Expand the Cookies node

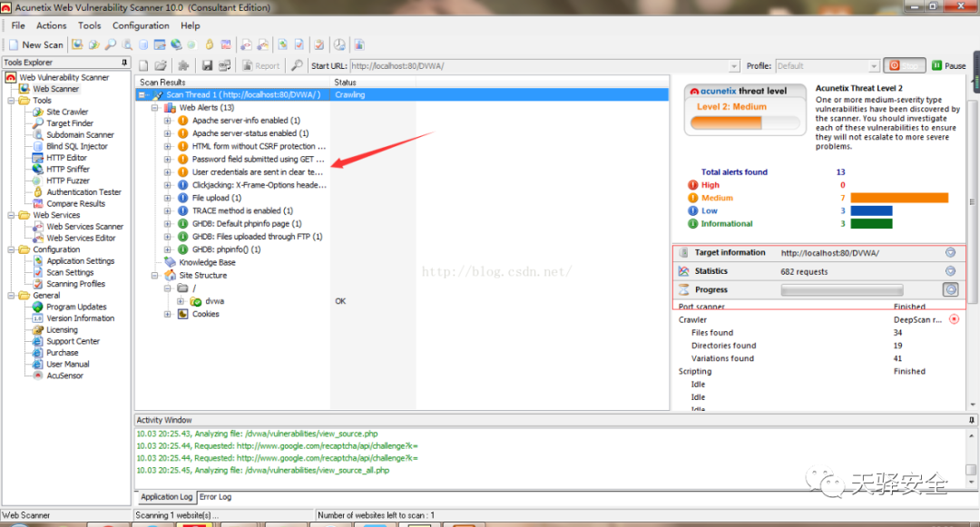click(168, 314)
